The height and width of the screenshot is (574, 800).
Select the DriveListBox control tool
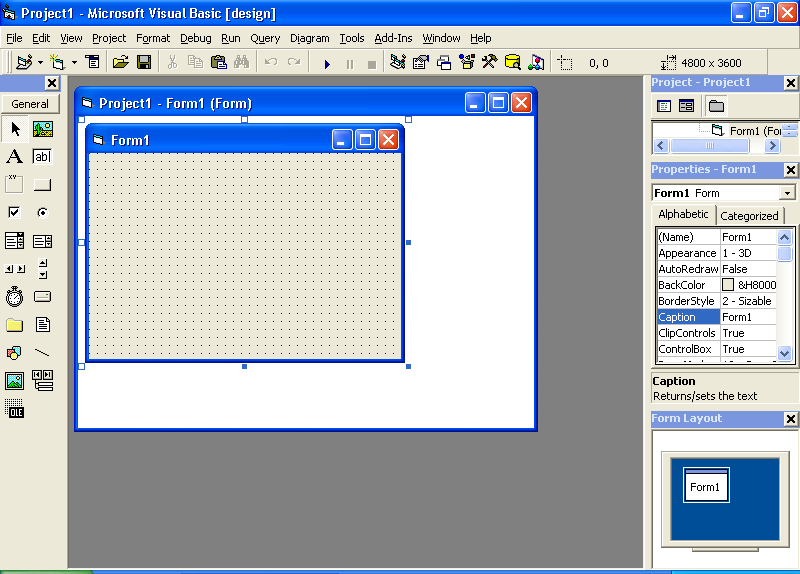[x=43, y=296]
